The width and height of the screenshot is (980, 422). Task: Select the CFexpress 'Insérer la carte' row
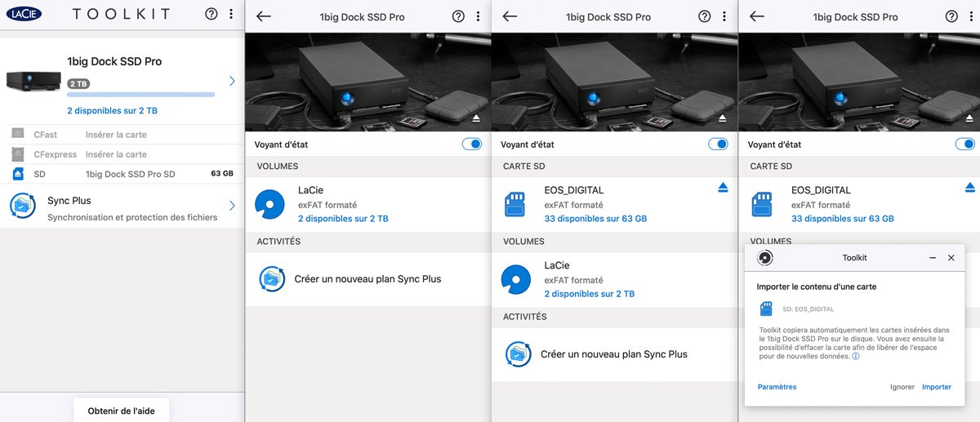[122, 154]
